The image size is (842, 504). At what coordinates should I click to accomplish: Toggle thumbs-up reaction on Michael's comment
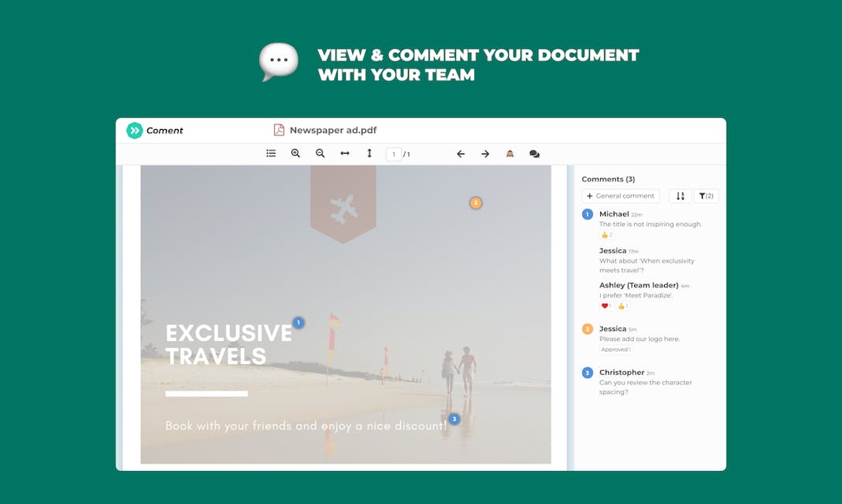(606, 235)
